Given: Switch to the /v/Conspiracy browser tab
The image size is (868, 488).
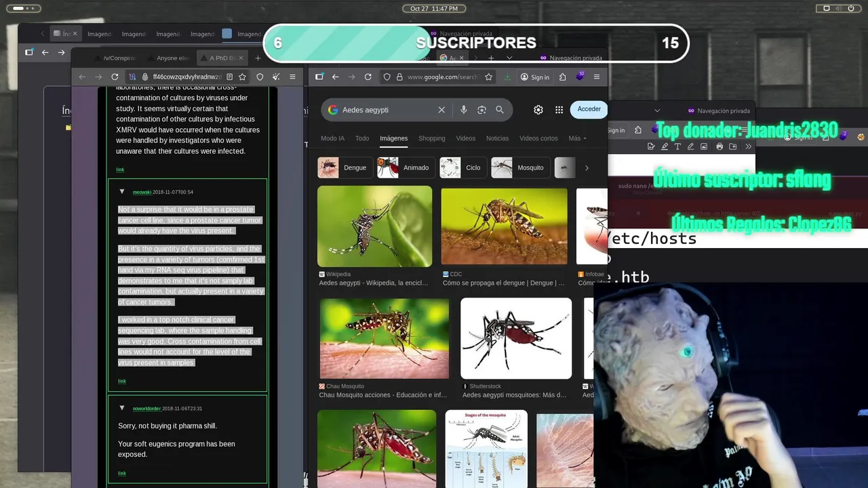Looking at the screenshot, I should point(115,58).
